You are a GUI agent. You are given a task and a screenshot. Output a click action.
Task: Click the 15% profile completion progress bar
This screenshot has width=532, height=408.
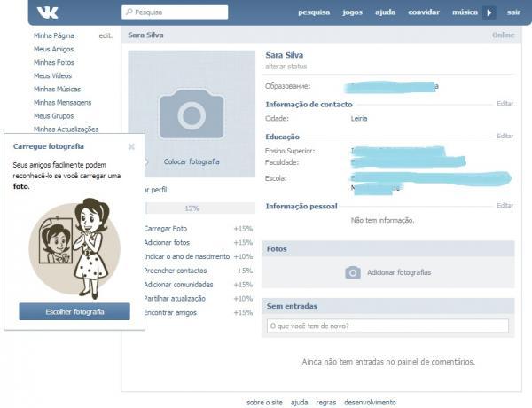click(192, 208)
